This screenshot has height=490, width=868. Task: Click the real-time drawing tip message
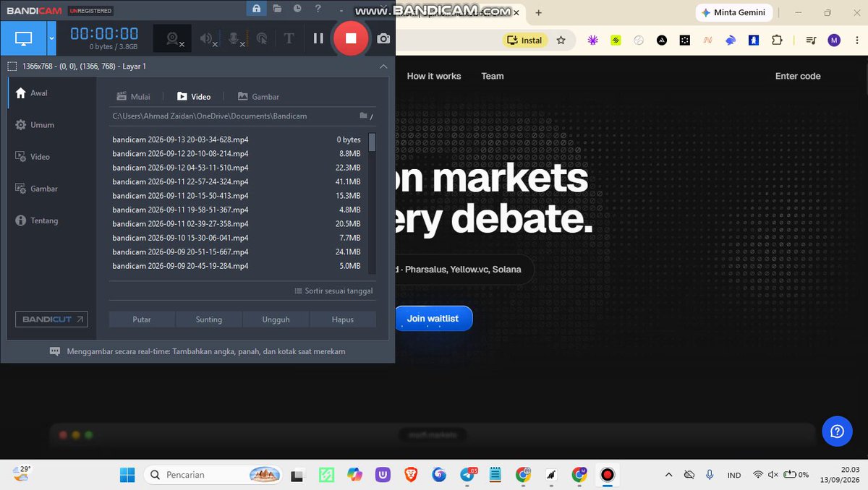click(197, 351)
